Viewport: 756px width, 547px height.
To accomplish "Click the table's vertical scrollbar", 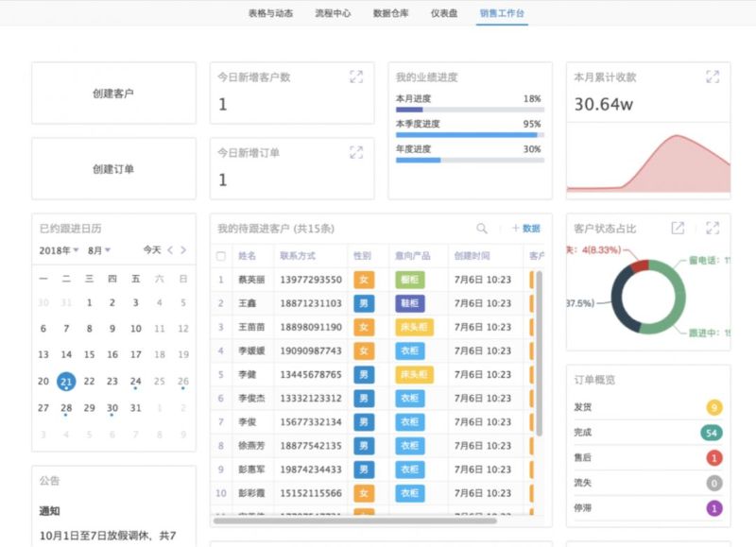I will point(539,353).
